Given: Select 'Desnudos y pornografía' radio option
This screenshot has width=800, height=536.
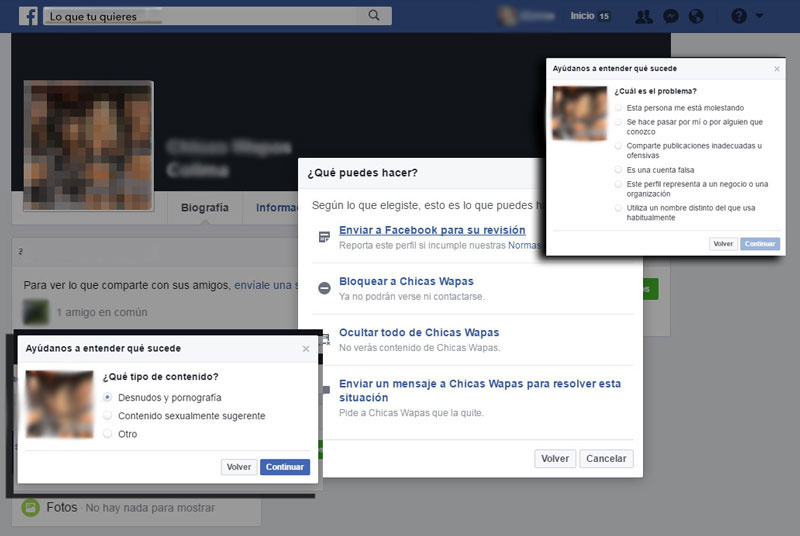Looking at the screenshot, I should (107, 397).
